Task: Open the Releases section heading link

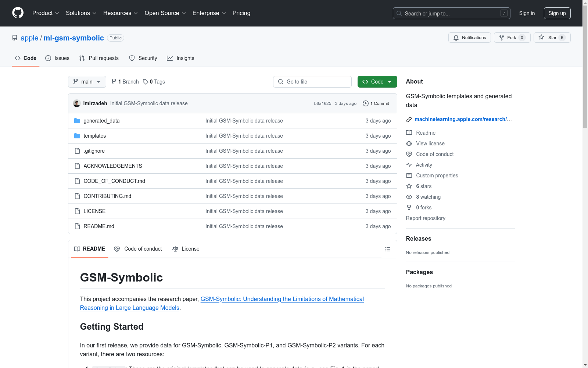Action: (419, 238)
